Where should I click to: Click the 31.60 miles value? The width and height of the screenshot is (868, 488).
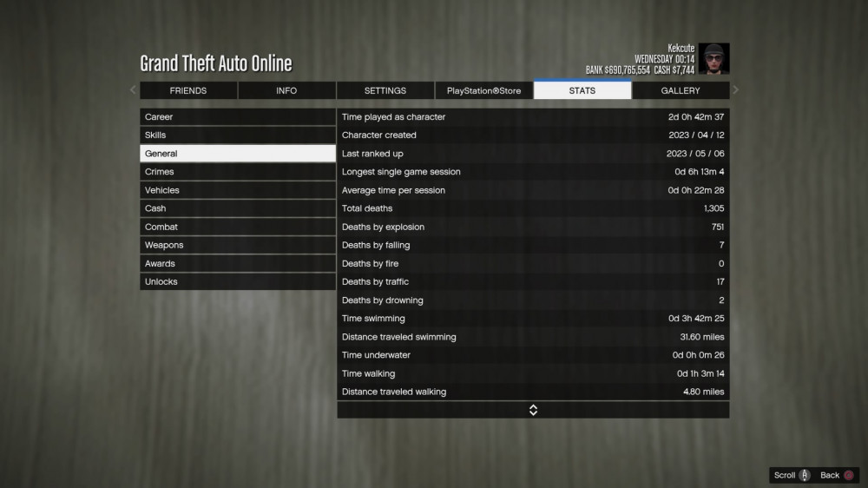702,337
